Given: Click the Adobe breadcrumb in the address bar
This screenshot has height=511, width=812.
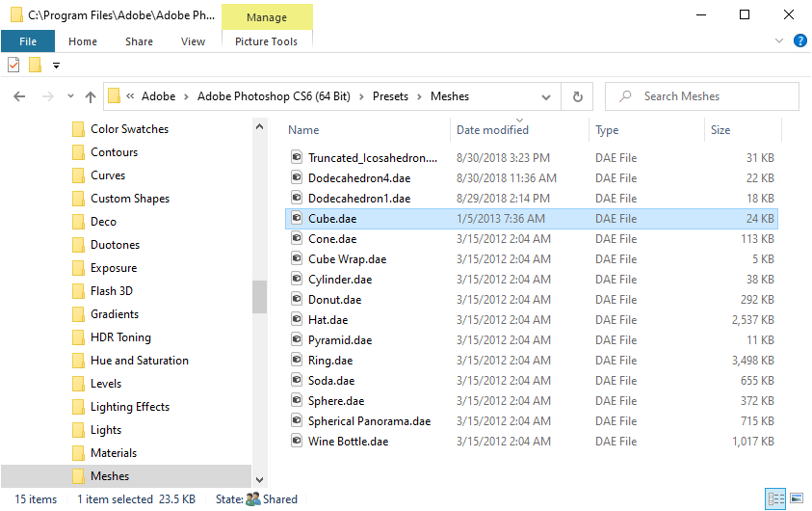Looking at the screenshot, I should click(x=159, y=96).
